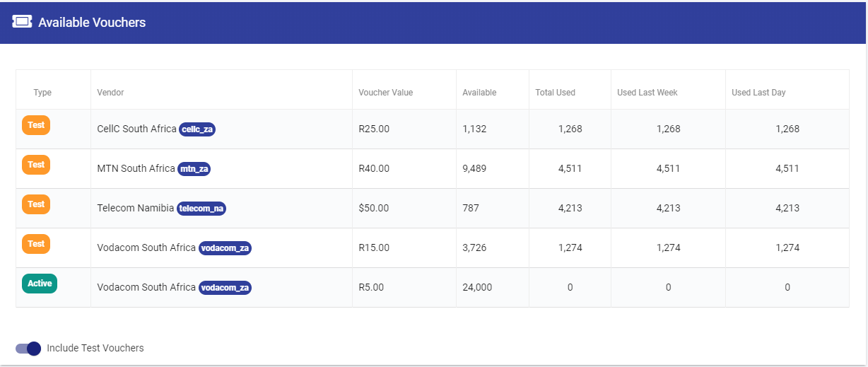Click vodacom_za tag in the Test row
The width and height of the screenshot is (868, 367).
(x=225, y=248)
